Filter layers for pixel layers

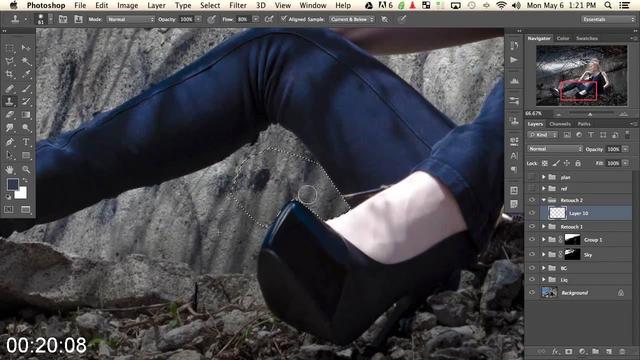(567, 135)
